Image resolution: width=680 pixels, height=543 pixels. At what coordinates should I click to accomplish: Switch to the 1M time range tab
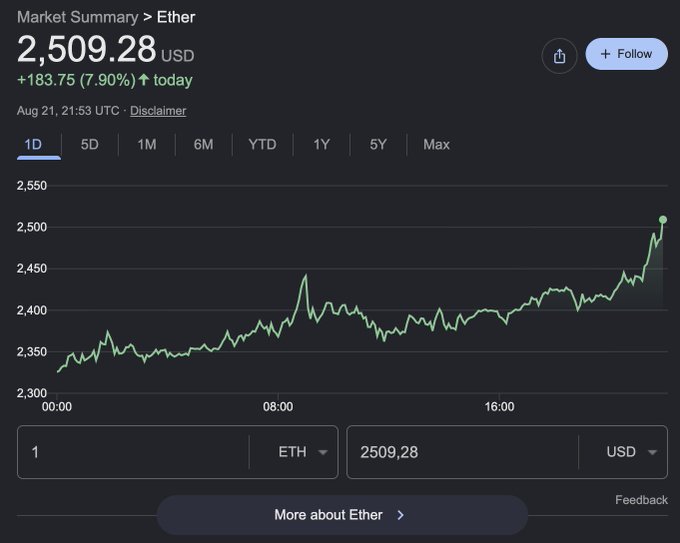(147, 144)
